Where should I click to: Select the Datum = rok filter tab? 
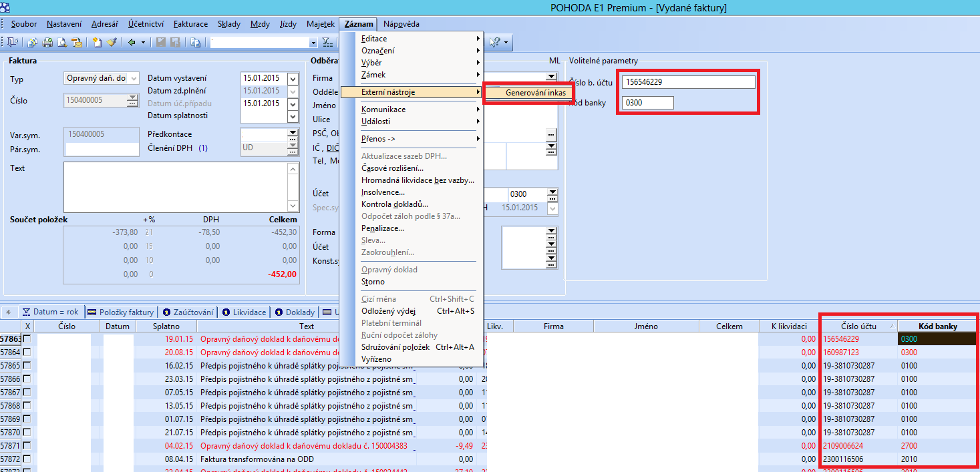(50, 312)
